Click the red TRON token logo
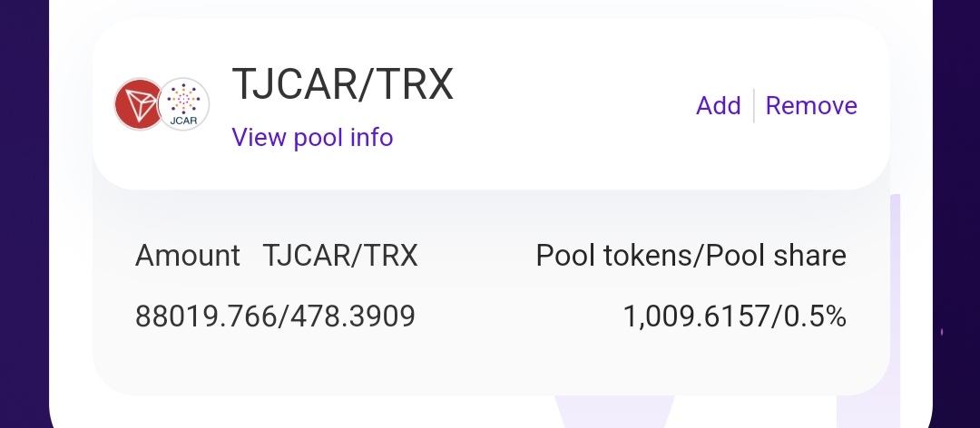This screenshot has height=428, width=980. coord(139,104)
